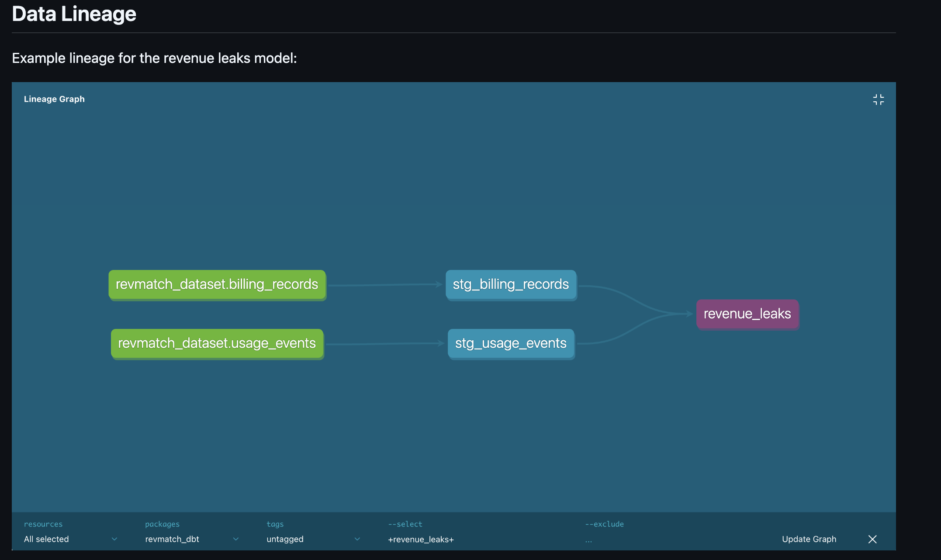941x560 pixels.
Task: Open the tags dropdown chevron
Action: coord(357,539)
